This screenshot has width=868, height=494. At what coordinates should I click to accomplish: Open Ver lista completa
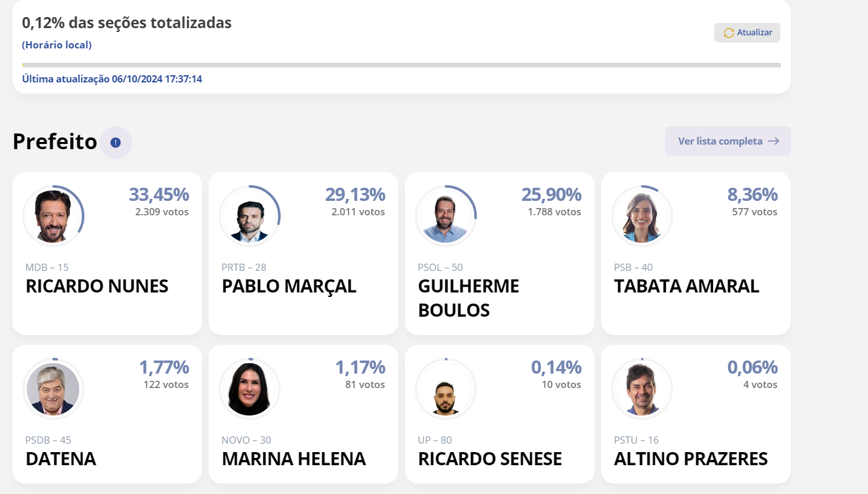click(x=728, y=141)
